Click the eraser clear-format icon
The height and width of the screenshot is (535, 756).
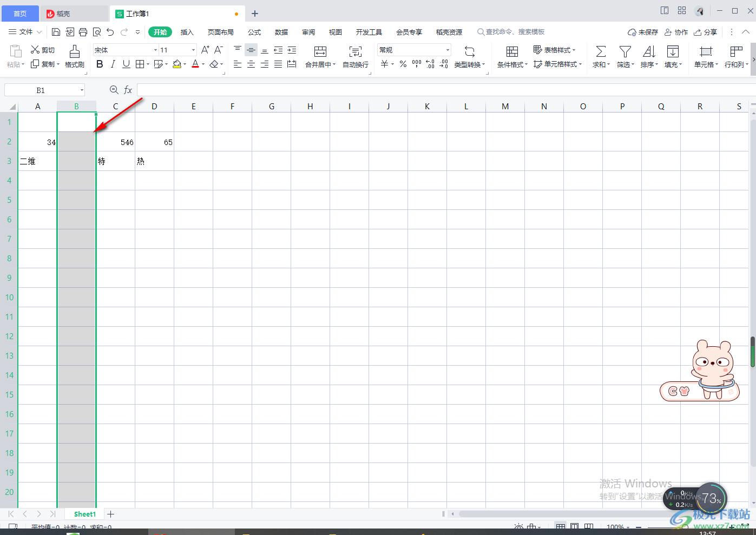214,64
